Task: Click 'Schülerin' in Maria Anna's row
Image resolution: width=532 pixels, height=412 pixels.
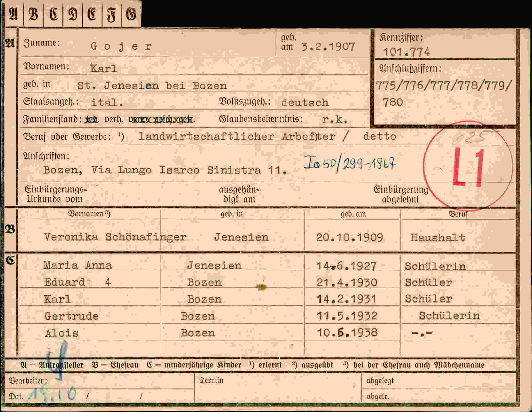Action: pyautogui.click(x=435, y=266)
